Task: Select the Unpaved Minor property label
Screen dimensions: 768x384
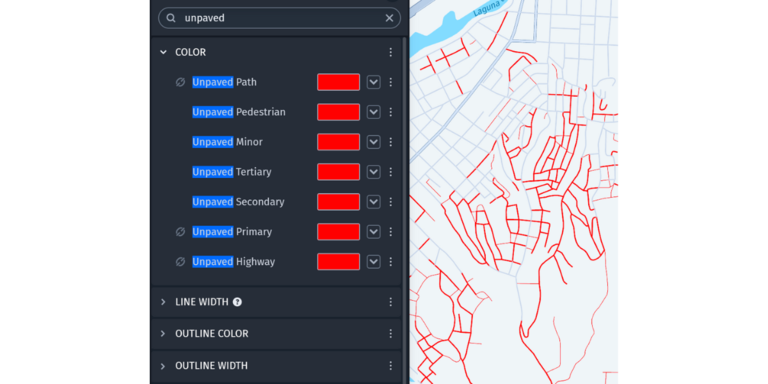Action: (x=227, y=142)
